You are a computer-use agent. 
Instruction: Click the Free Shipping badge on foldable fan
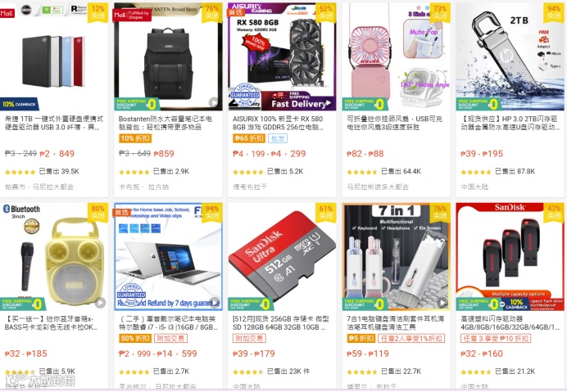click(x=365, y=104)
